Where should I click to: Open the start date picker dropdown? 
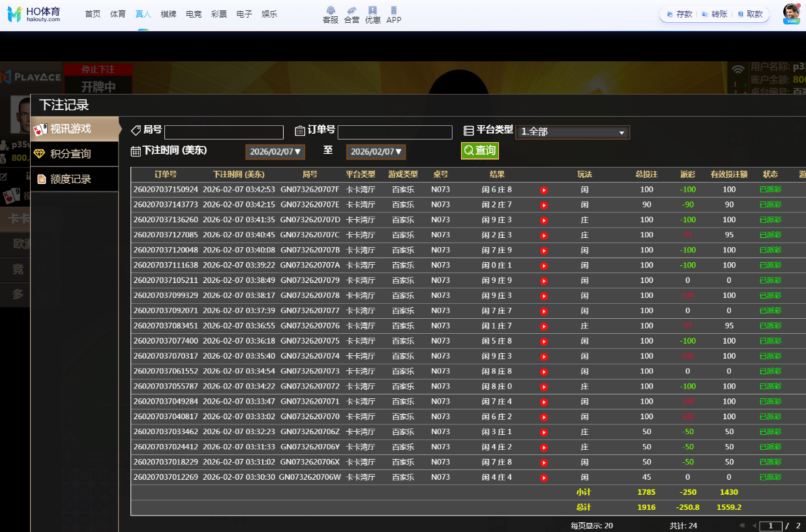click(x=275, y=152)
